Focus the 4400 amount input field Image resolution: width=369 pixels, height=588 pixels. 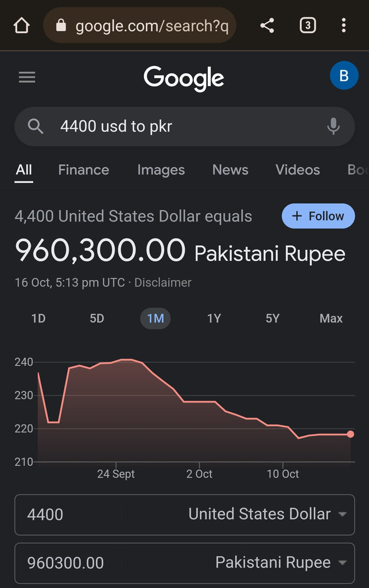68,514
